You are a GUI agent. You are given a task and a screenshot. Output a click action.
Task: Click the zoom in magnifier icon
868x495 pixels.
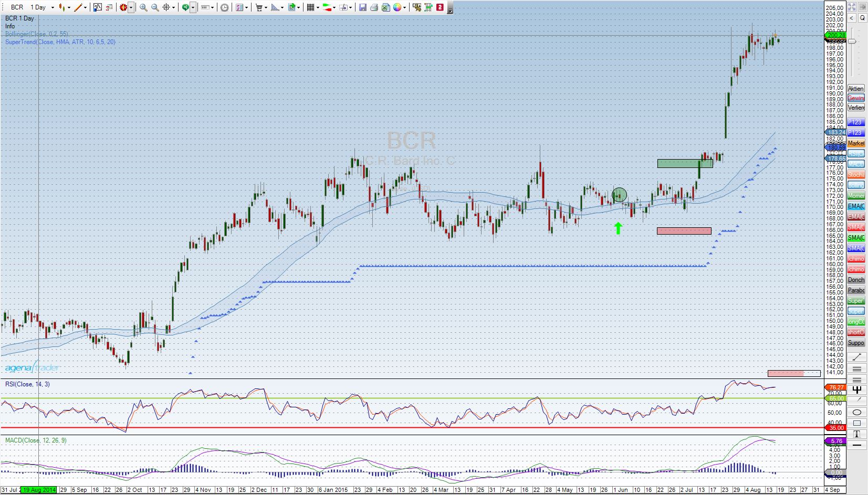143,7
